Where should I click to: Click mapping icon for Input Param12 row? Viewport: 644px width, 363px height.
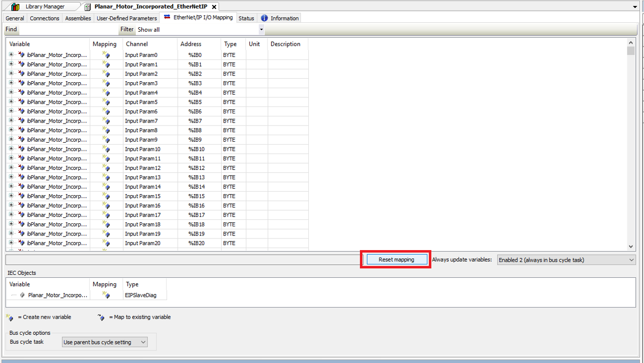(106, 168)
